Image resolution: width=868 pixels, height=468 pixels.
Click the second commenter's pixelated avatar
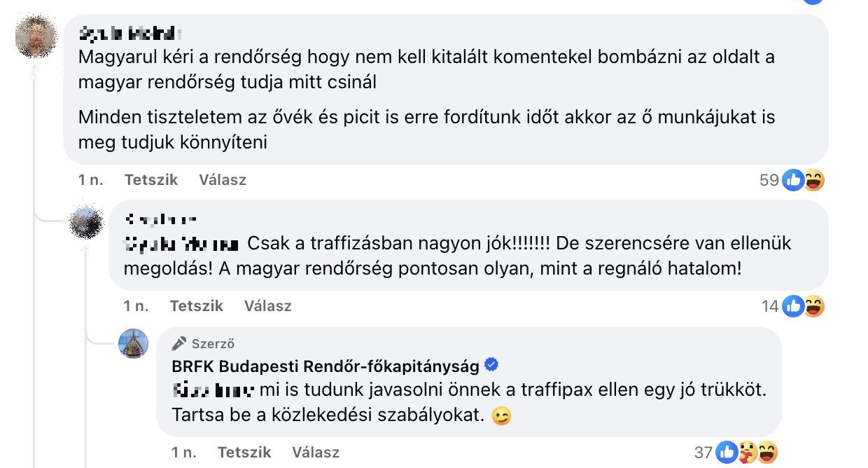pos(87,223)
